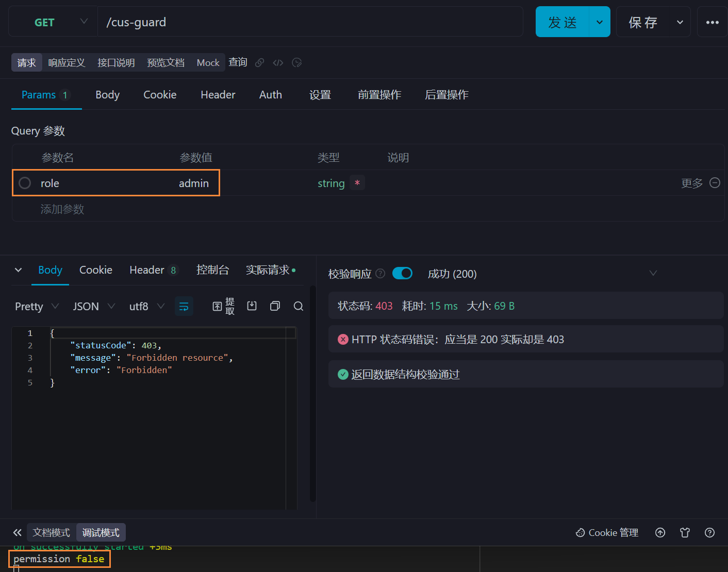Open the 实际请求 tab
The image size is (728, 572).
pyautogui.click(x=271, y=270)
